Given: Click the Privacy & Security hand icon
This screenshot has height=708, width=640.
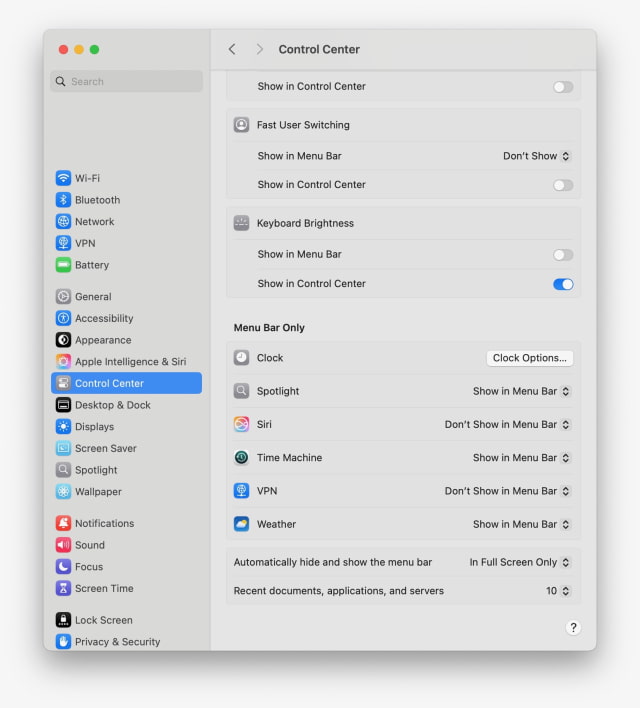Looking at the screenshot, I should click(63, 641).
